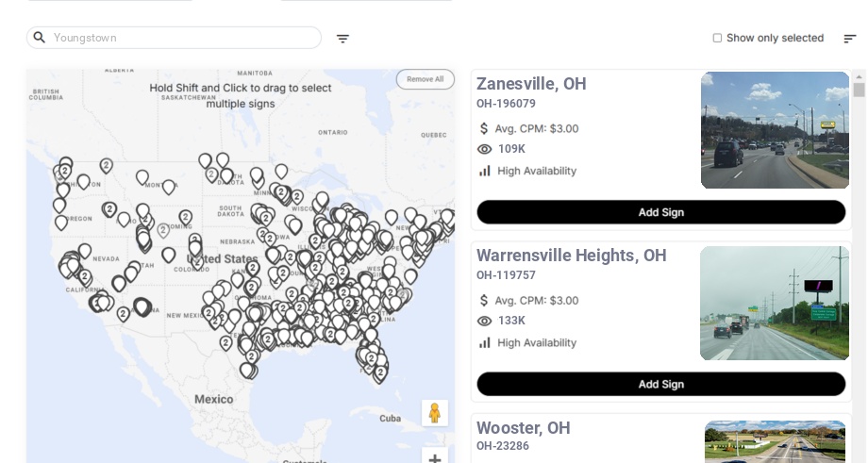
Task: Zoom in with the map plus button
Action: [435, 457]
